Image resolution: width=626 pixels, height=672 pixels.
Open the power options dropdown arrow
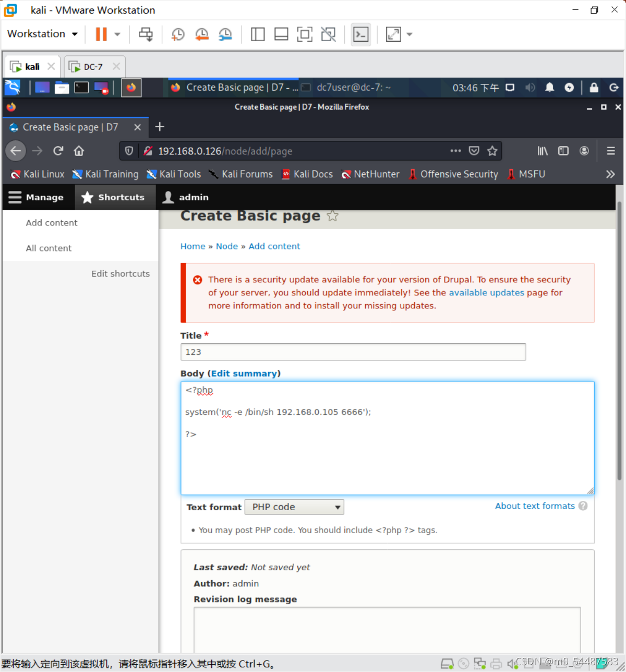tap(117, 34)
